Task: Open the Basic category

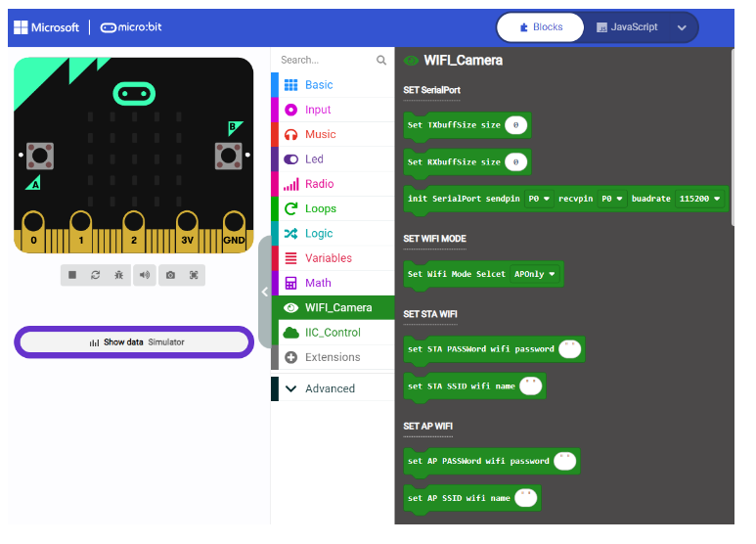Action: point(333,85)
